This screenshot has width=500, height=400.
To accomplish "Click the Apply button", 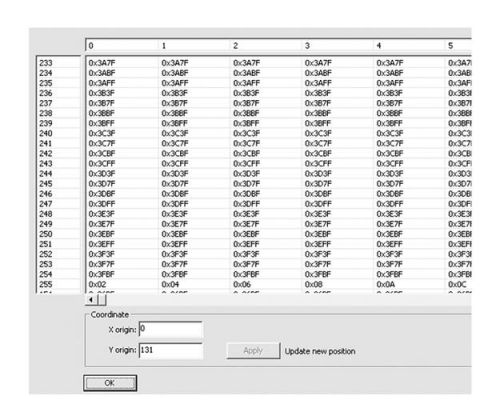I will point(253,351).
